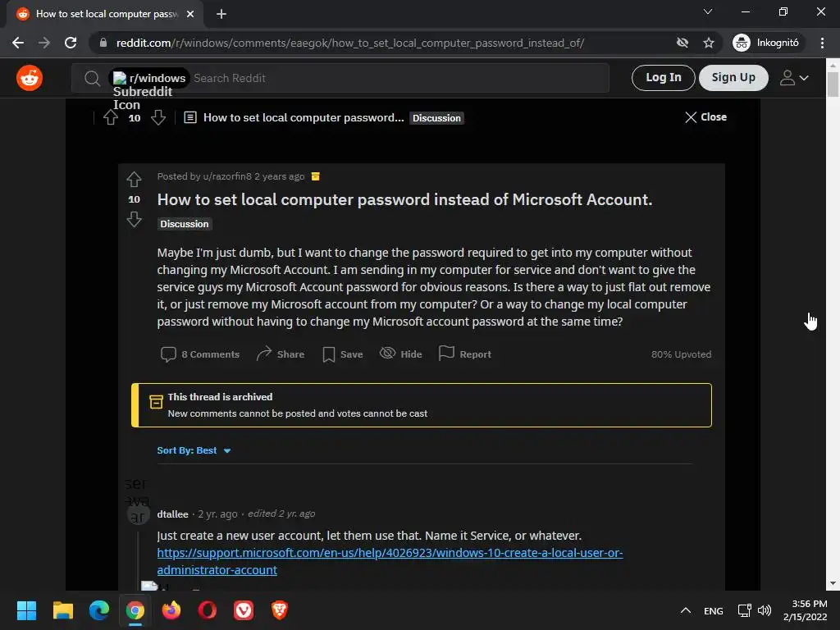Screen dimensions: 840x630
Task: Click scrollbar down arrow
Action: pyautogui.click(x=833, y=583)
